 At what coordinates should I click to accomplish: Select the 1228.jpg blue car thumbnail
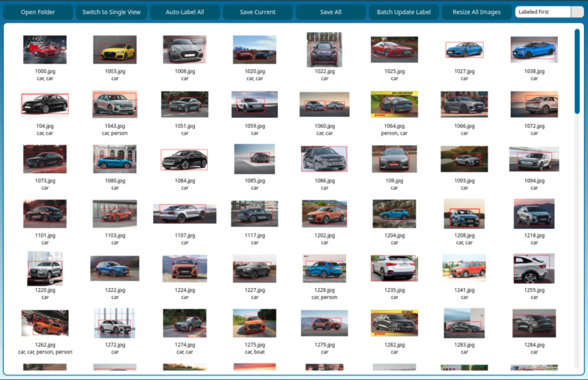[x=324, y=268]
